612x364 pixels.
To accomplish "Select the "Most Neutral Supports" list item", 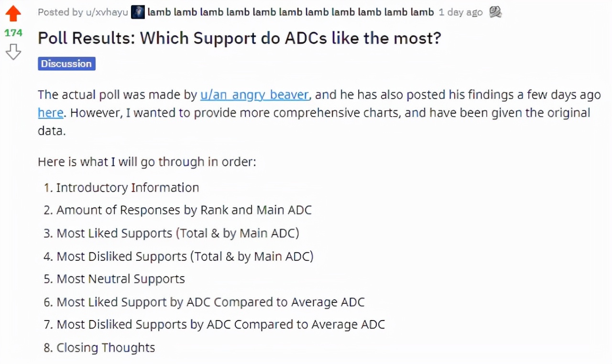I will point(120,279).
